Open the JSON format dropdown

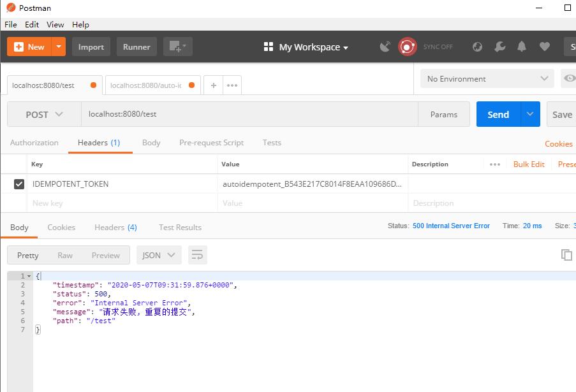point(159,255)
